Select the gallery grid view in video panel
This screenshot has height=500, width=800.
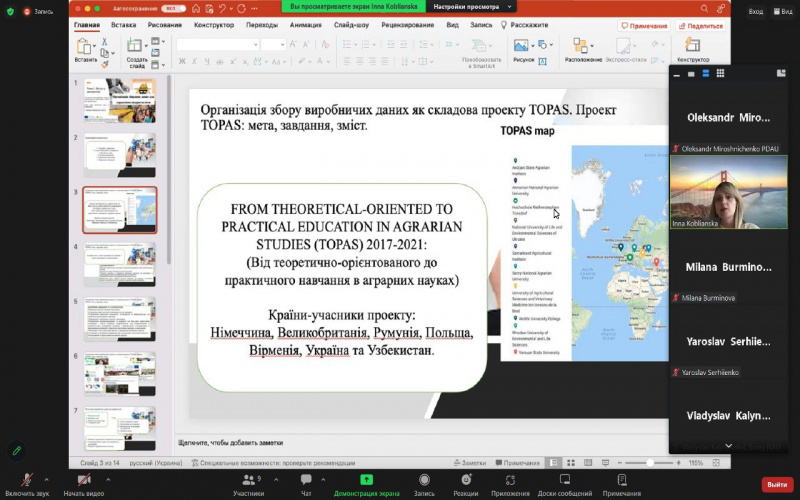click(720, 73)
